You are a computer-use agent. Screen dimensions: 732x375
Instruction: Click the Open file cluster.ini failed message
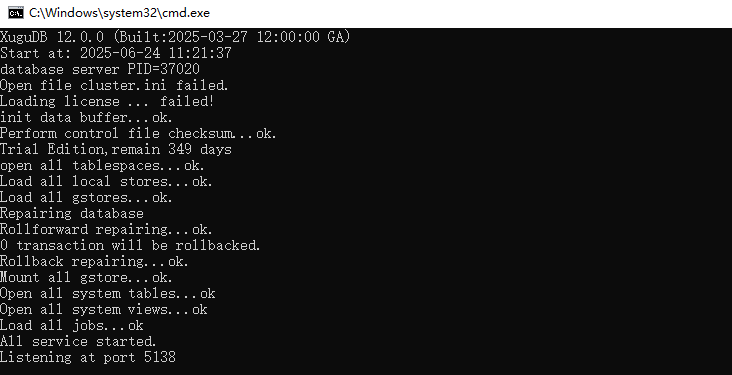click(x=114, y=85)
